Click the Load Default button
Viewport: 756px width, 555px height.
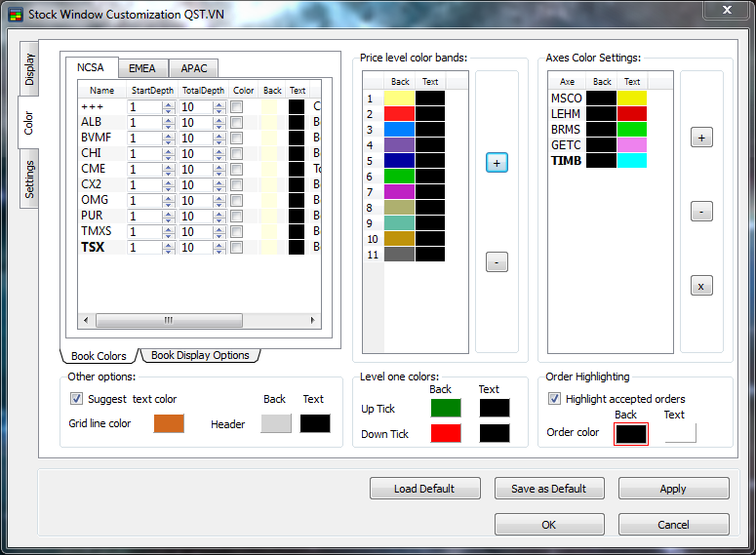(424, 489)
